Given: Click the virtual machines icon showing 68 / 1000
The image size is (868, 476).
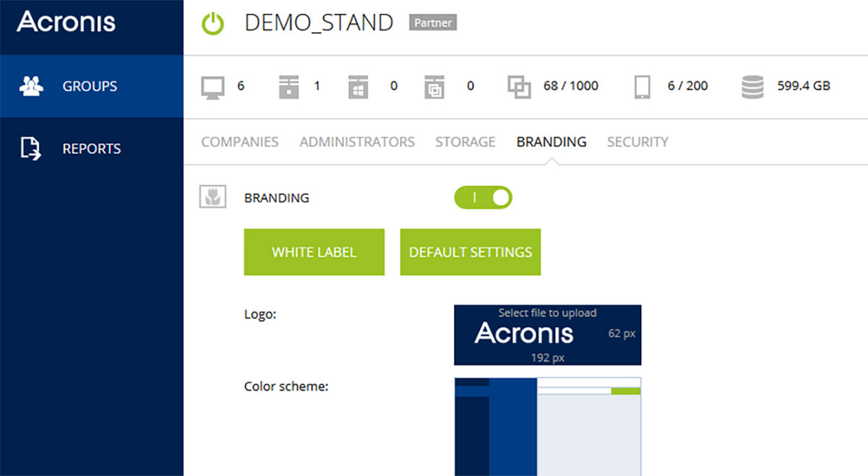Looking at the screenshot, I should (x=519, y=87).
